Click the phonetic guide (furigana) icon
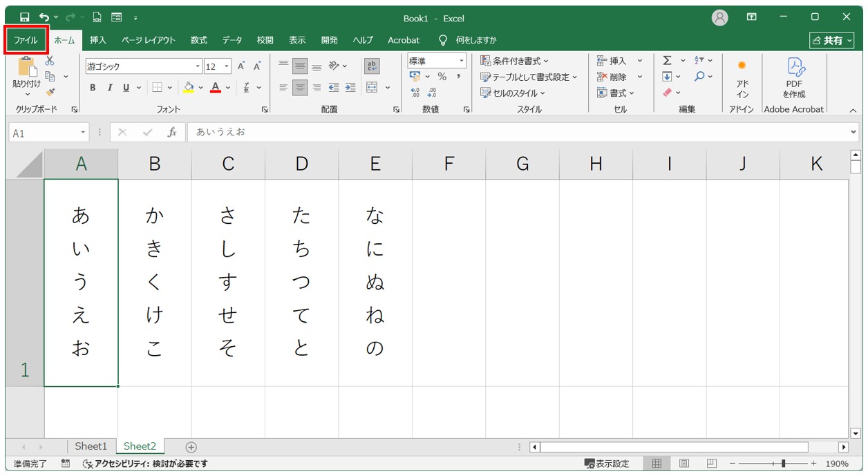This screenshot has height=476, width=868. pos(247,88)
